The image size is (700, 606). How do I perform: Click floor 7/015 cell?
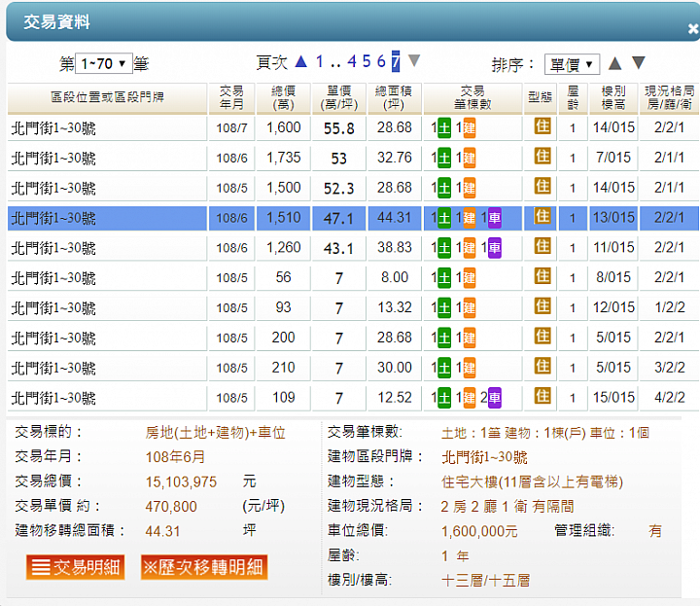point(613,159)
